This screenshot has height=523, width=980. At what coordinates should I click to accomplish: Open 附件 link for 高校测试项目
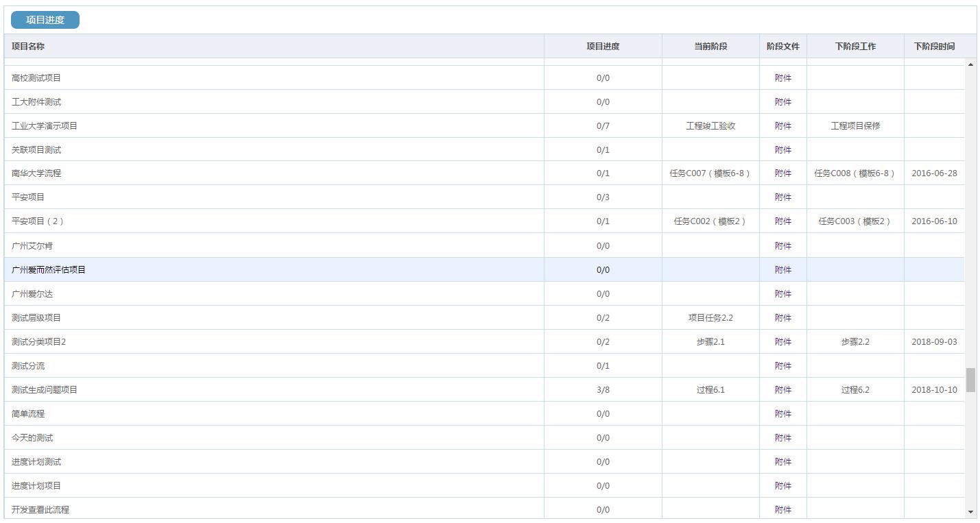coord(782,78)
